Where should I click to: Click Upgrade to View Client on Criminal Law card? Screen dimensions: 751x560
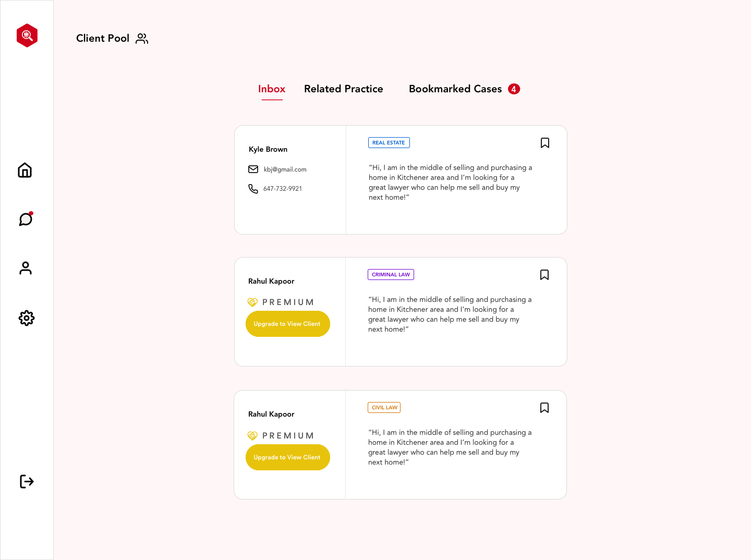point(288,324)
